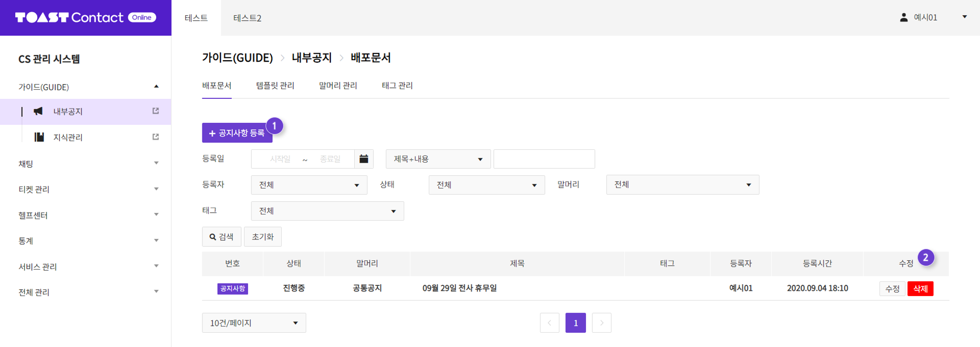
Task: Go to the next page arrow
Action: [602, 323]
